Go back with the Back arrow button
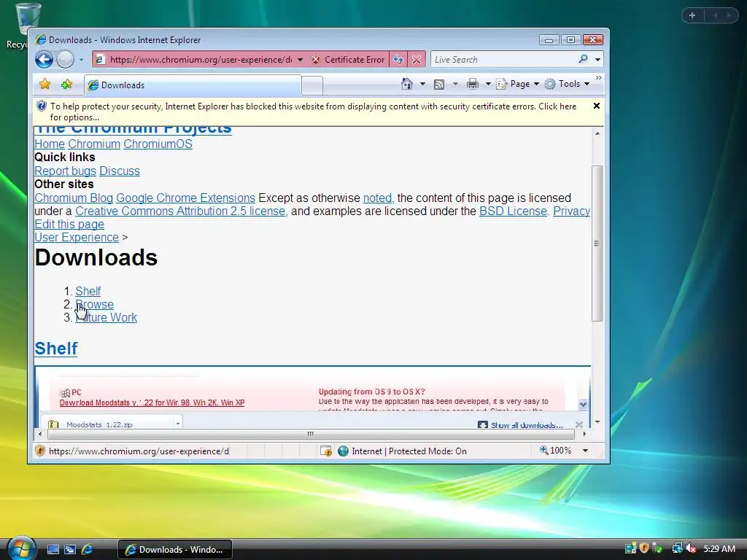This screenshot has height=560, width=747. 44,60
